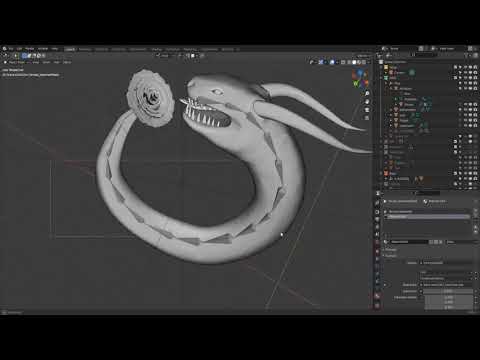Open the pivot point dropdown
The height and width of the screenshot is (360, 480).
[x=180, y=56]
